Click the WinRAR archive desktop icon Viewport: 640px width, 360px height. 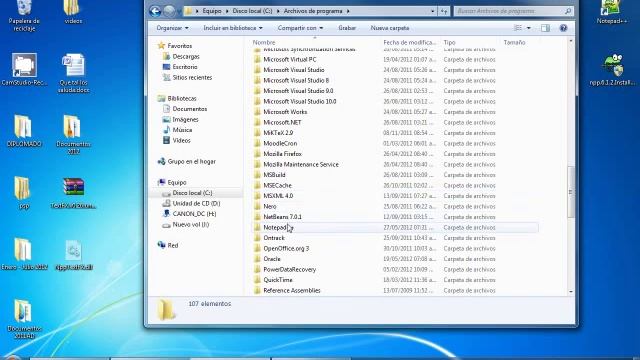(x=73, y=193)
